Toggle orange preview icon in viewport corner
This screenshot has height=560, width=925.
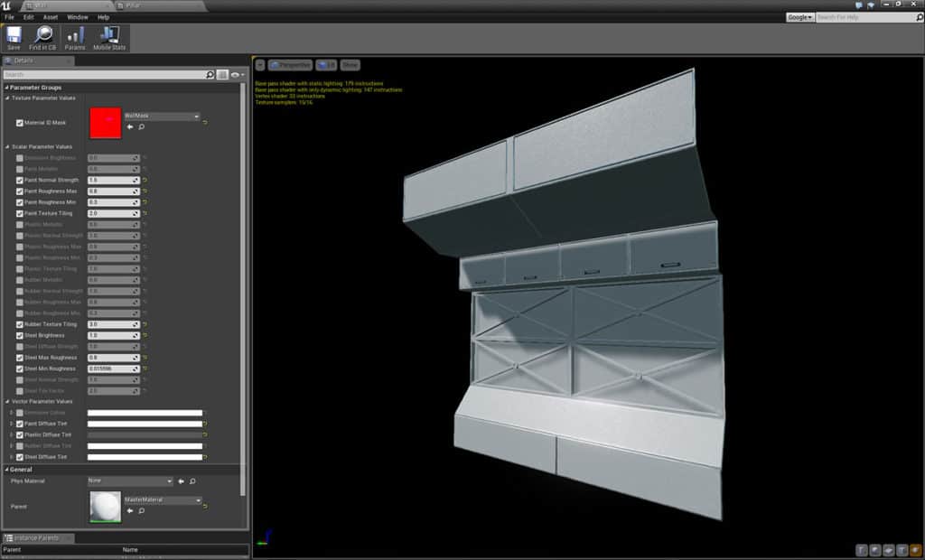tap(915, 550)
